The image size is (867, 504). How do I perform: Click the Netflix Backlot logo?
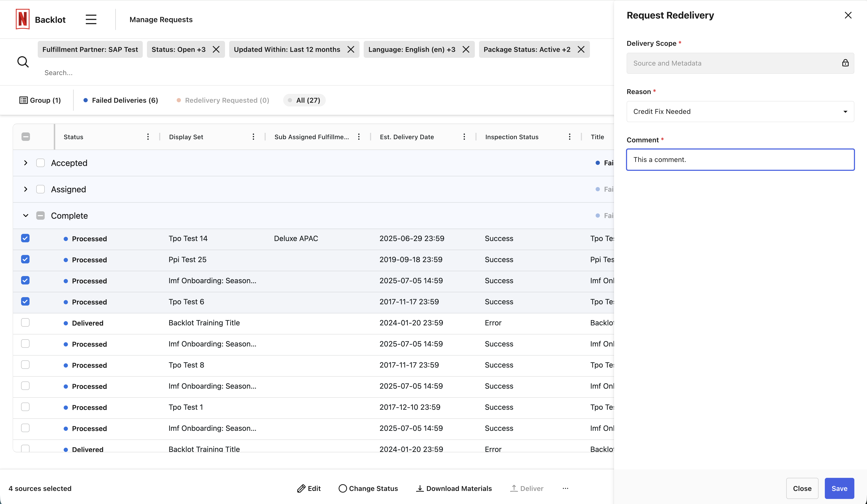coord(23,20)
